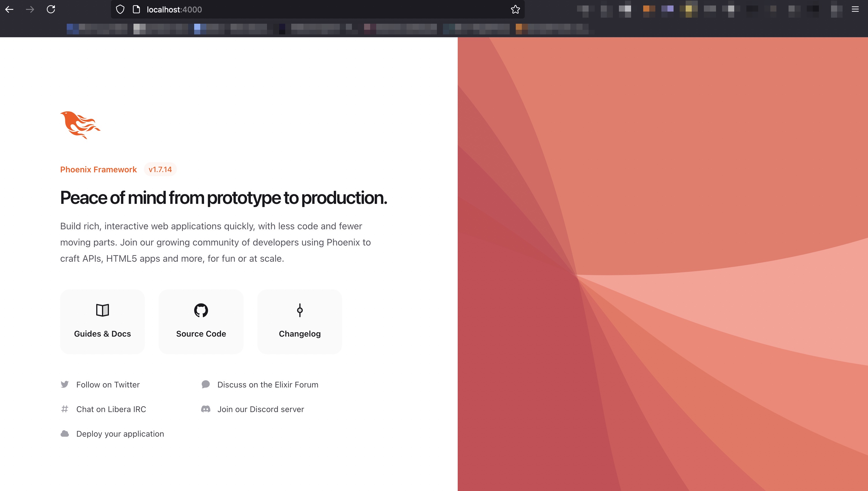
Task: Click the speech bubble forum icon
Action: [x=205, y=384]
